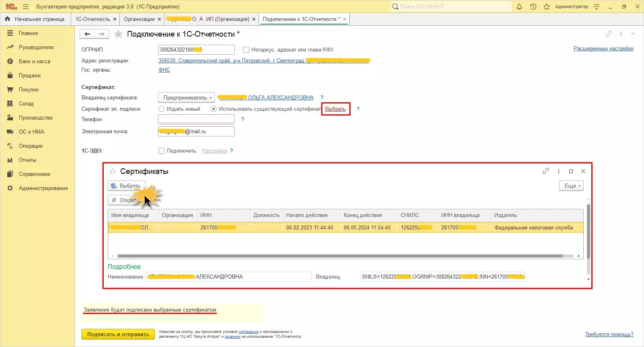Screen dimensions: 644x347
Task: Open the history clock icon
Action: pos(533,6)
